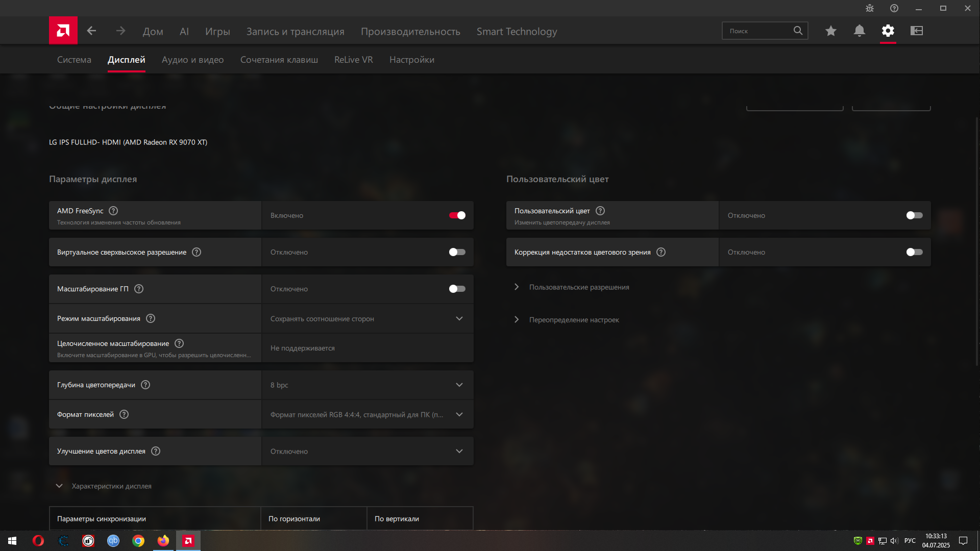Switch to Настройки tab
The image size is (980, 551).
click(412, 60)
